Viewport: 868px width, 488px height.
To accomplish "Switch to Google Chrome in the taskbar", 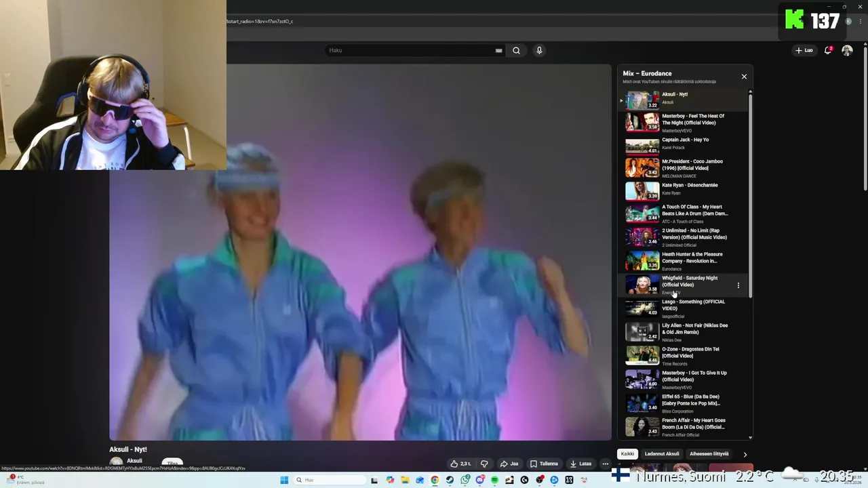I will point(435,481).
